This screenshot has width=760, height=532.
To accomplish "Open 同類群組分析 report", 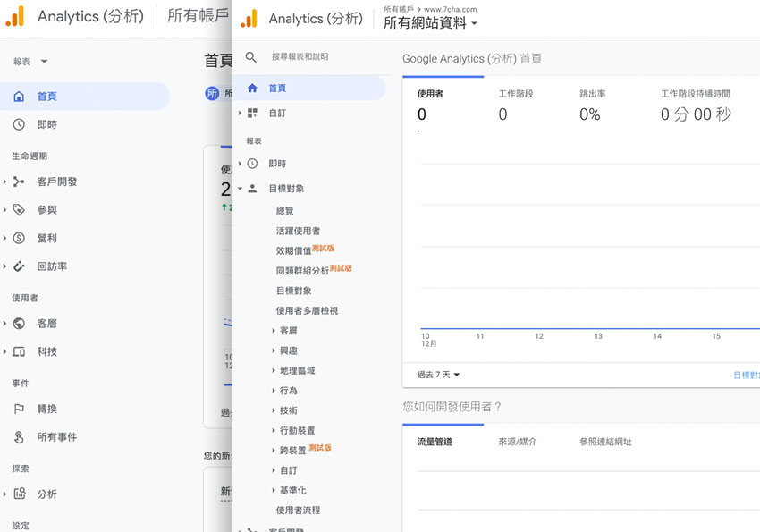I will point(302,270).
